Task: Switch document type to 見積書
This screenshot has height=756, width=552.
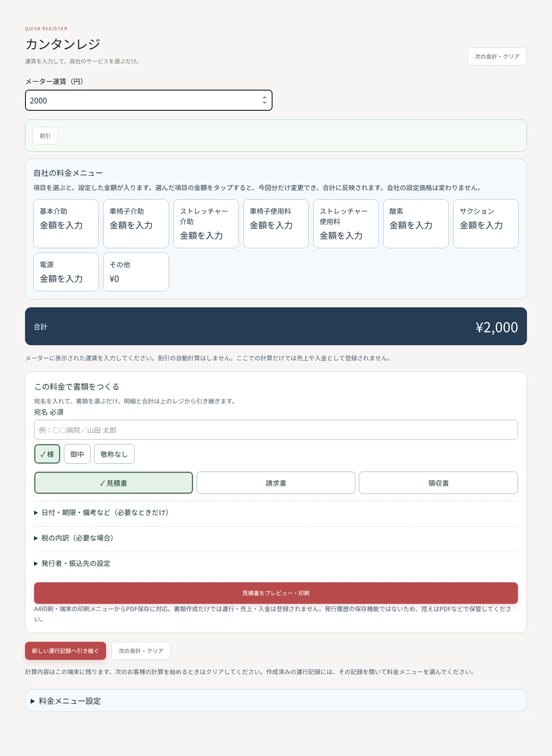Action: pyautogui.click(x=113, y=483)
